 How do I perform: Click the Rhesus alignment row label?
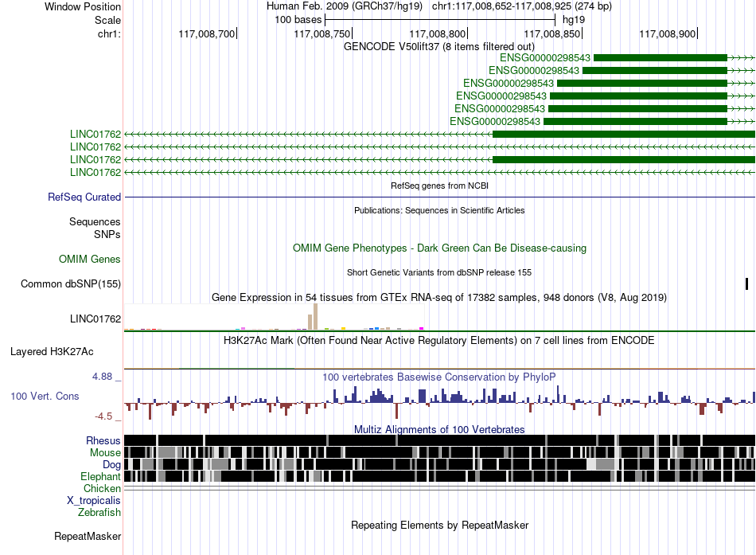(x=103, y=440)
